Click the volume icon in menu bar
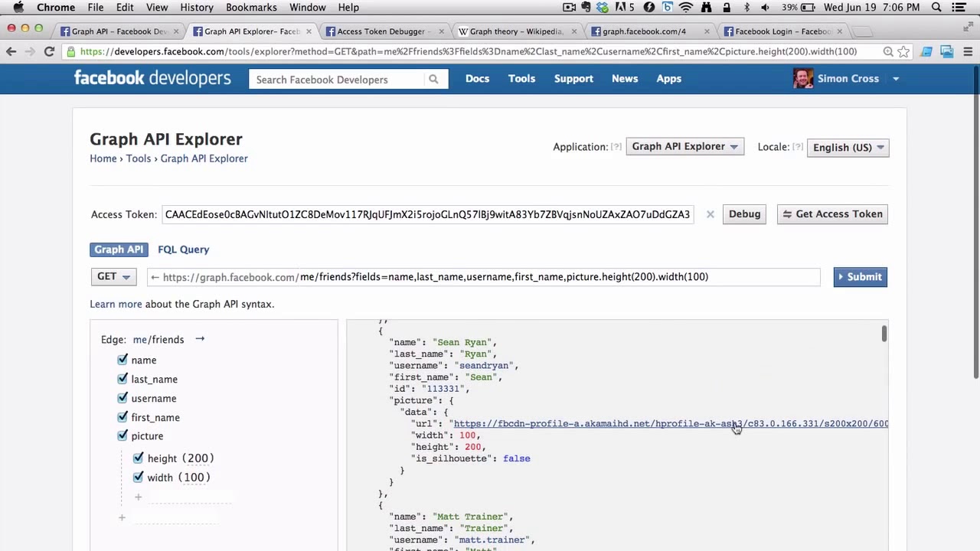The image size is (980, 551). point(765,8)
